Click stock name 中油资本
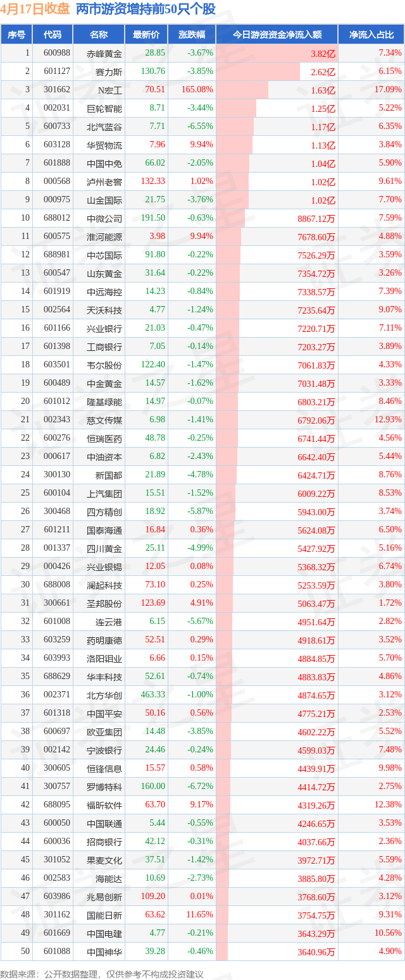 click(x=104, y=457)
